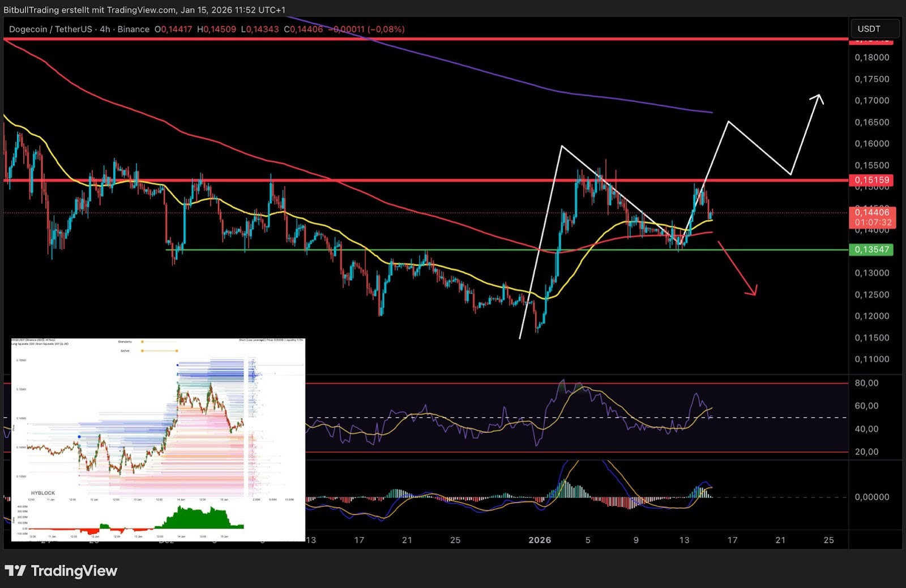Click the large blue dot in Hyblock heatmap
The height and width of the screenshot is (588, 906).
click(79, 436)
